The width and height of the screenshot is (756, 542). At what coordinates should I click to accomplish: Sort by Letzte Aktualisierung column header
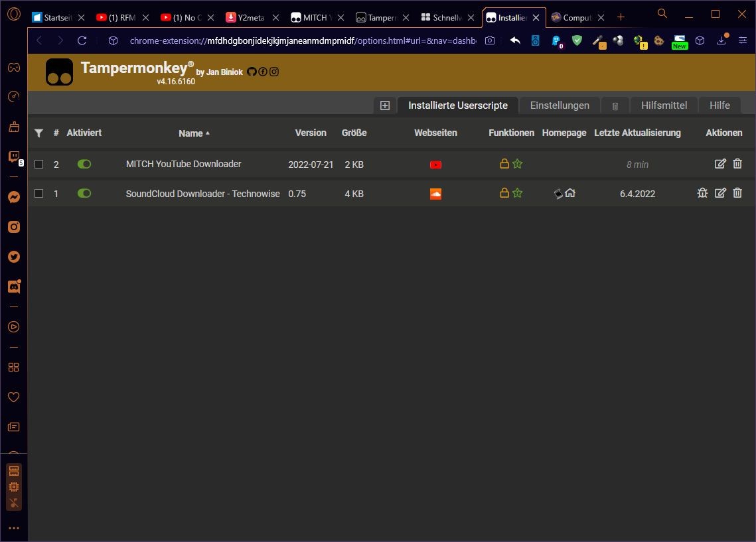(x=637, y=133)
